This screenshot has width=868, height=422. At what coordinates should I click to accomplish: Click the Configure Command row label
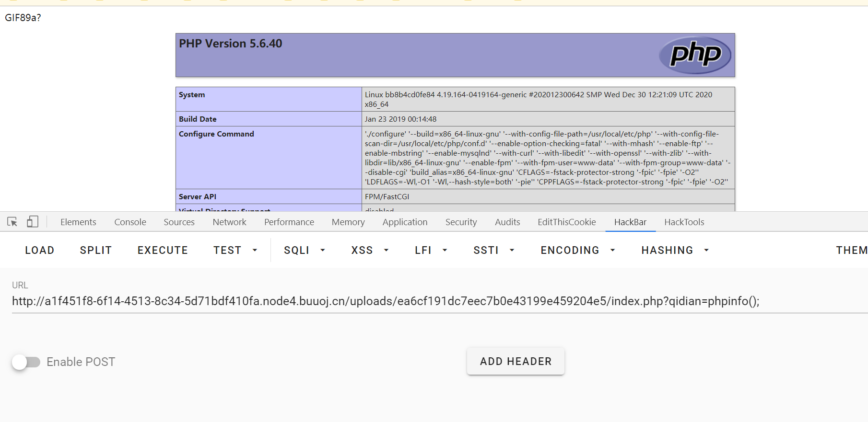(216, 134)
